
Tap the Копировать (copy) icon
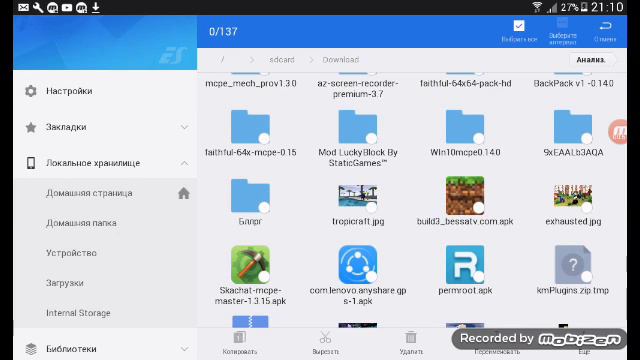point(240,337)
